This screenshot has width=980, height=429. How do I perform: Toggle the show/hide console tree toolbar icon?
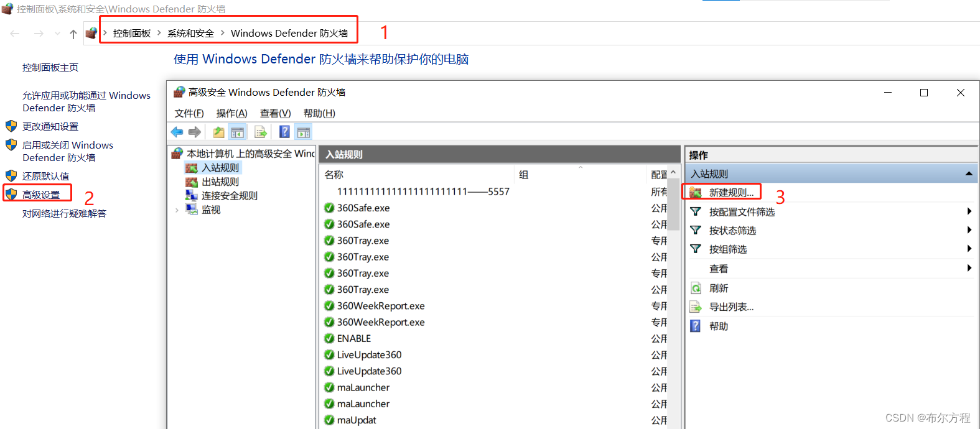(238, 132)
